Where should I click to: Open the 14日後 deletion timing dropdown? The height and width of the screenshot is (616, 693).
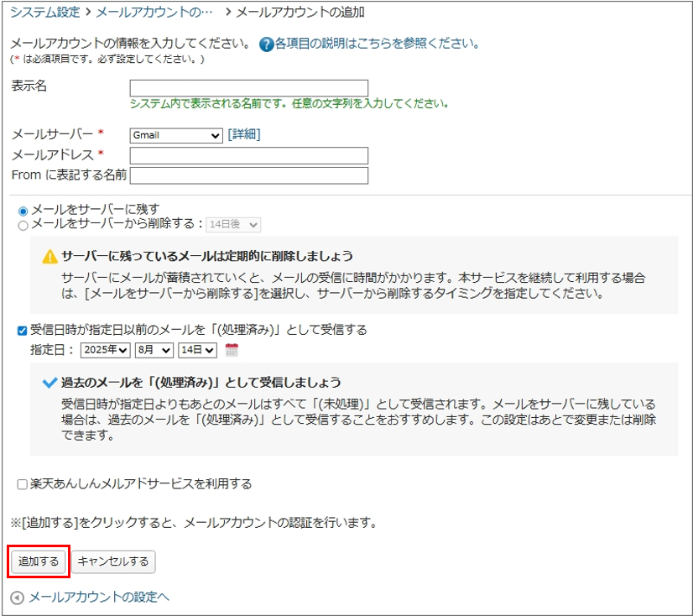233,224
